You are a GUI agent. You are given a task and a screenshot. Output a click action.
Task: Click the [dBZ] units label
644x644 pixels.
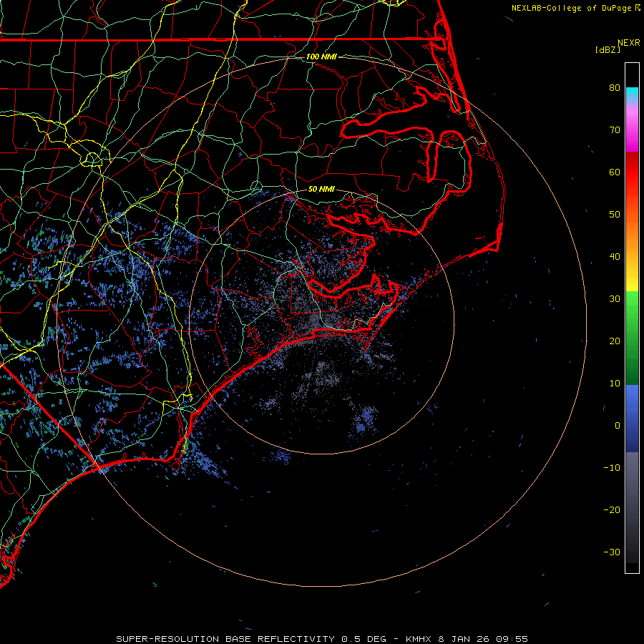608,49
